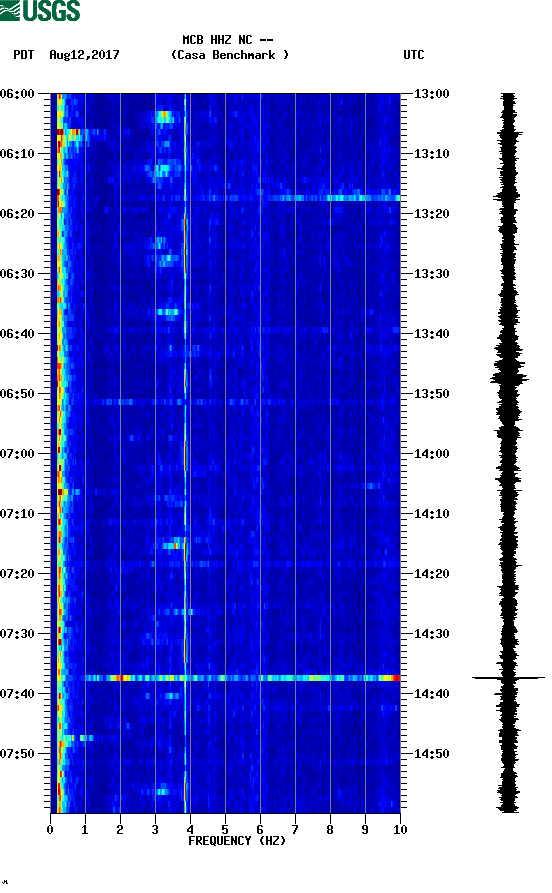Click the 07:50 PDT time label
The height and width of the screenshot is (893, 552).
(18, 753)
